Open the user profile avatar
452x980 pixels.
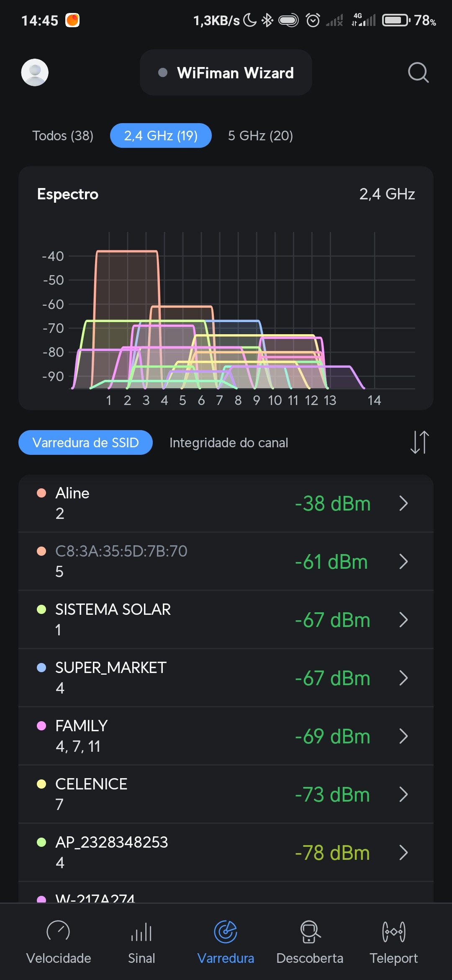(x=35, y=72)
